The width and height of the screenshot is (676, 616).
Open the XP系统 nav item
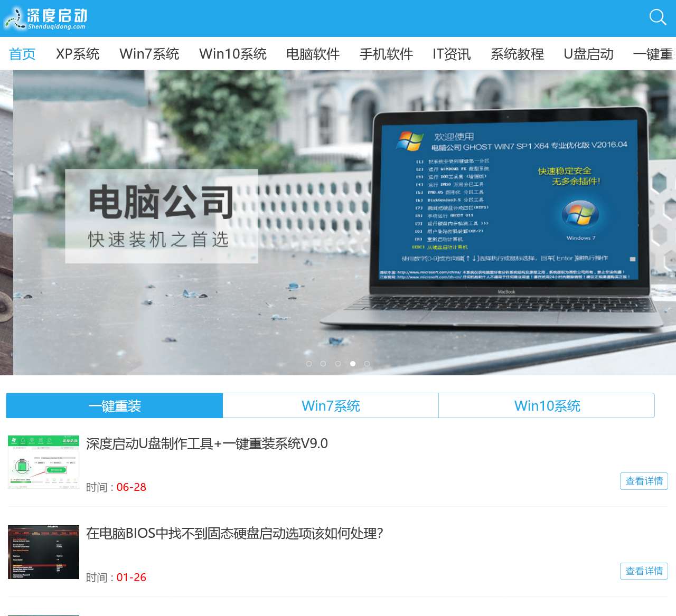pos(78,54)
